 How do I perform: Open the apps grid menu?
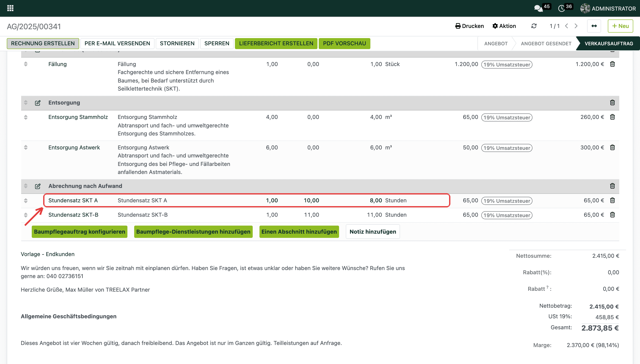click(10, 8)
